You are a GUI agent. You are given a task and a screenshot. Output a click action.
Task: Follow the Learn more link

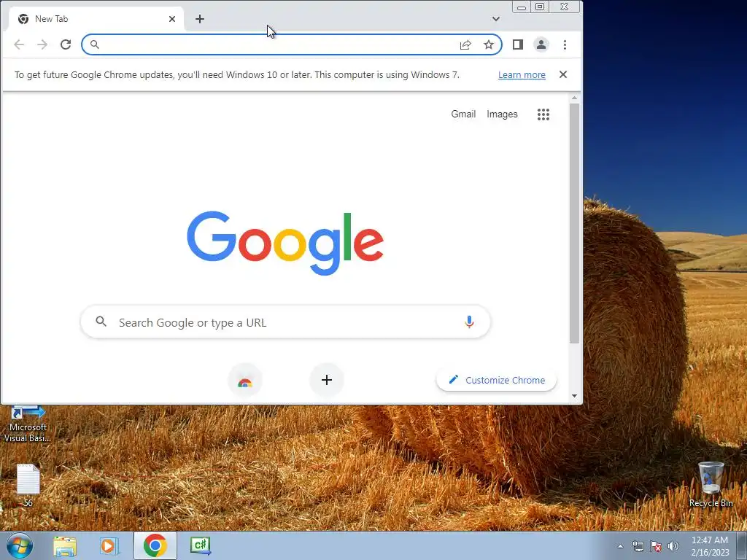click(x=522, y=75)
